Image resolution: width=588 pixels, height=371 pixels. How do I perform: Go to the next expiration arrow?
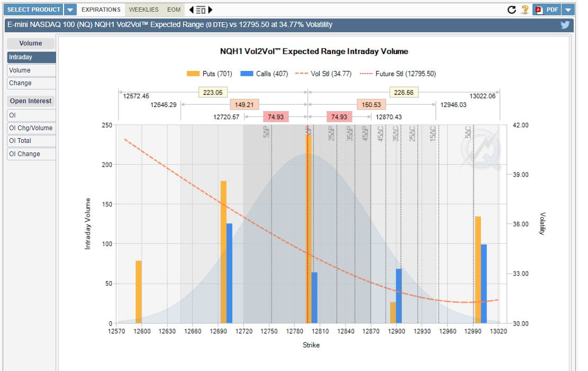(211, 9)
